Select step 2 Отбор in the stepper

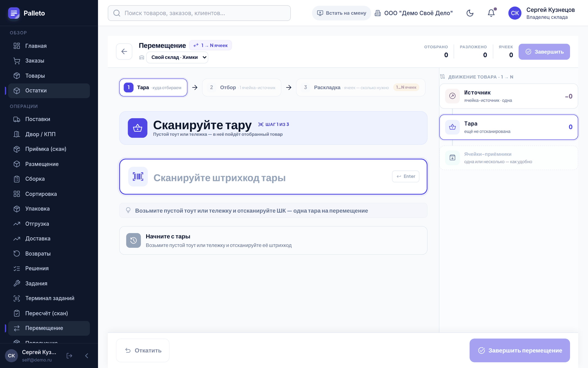tap(242, 88)
